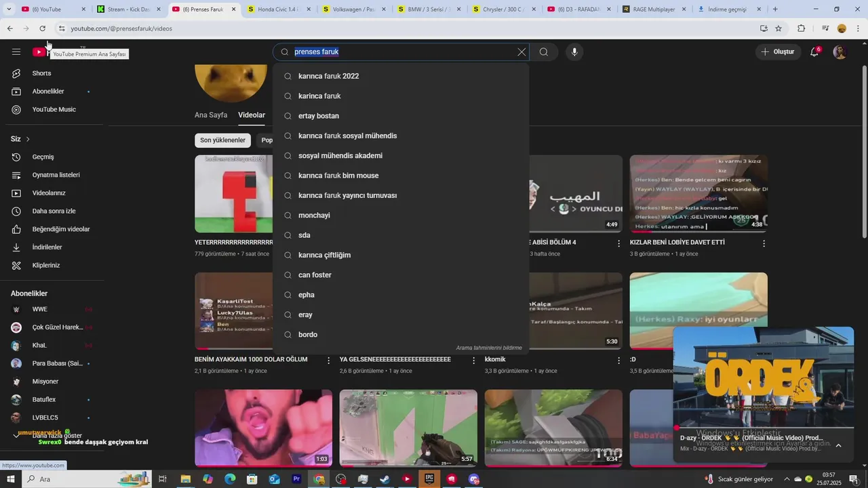Open the Windows Start menu
This screenshot has width=868, height=488.
[11, 479]
